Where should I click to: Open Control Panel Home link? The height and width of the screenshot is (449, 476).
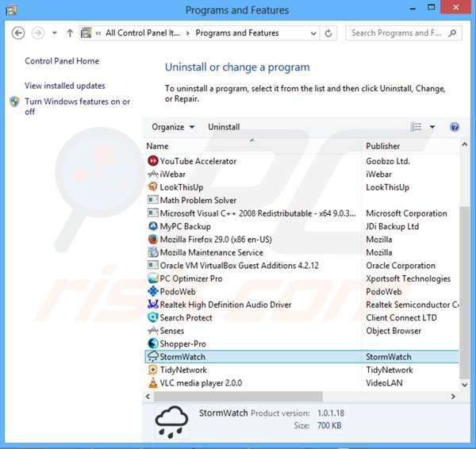(62, 61)
